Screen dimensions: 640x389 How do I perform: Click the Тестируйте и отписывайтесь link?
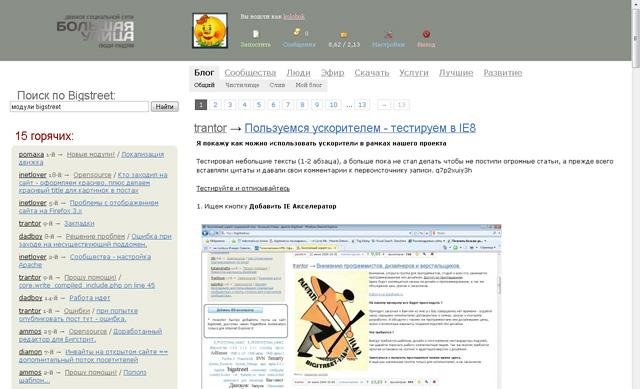click(243, 188)
